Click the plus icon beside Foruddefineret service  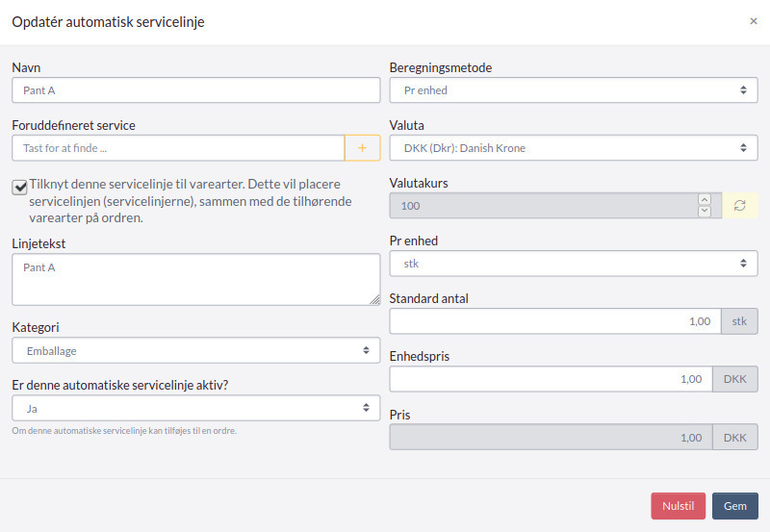[363, 148]
